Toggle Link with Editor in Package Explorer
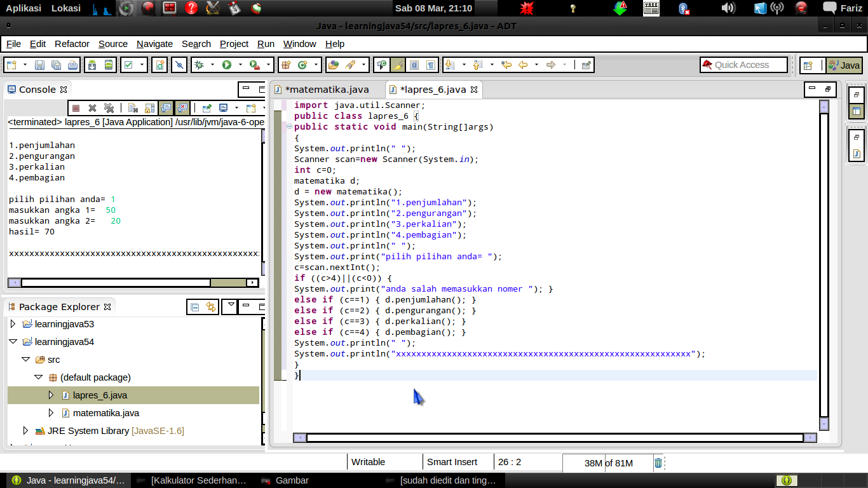Screen dimensions: 868x488 pyautogui.click(x=210, y=307)
